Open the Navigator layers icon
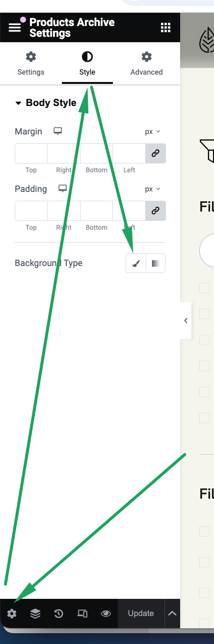 pyautogui.click(x=35, y=614)
